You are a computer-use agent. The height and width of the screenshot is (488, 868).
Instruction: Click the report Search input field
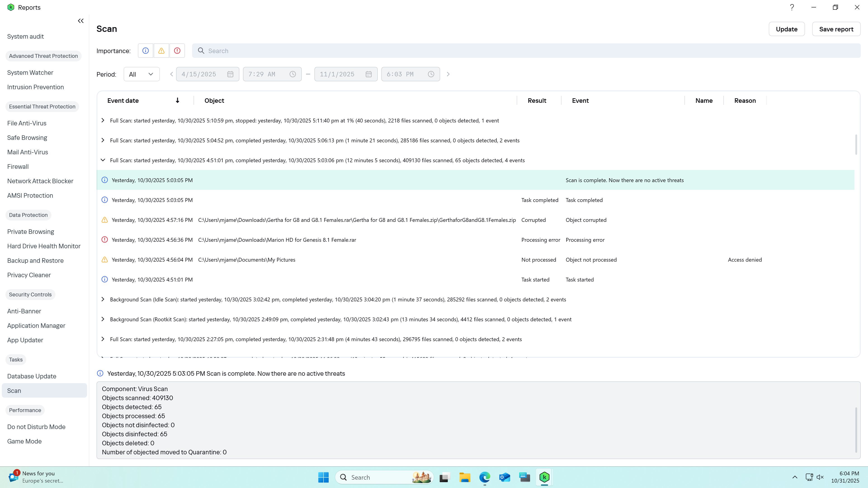click(x=526, y=51)
